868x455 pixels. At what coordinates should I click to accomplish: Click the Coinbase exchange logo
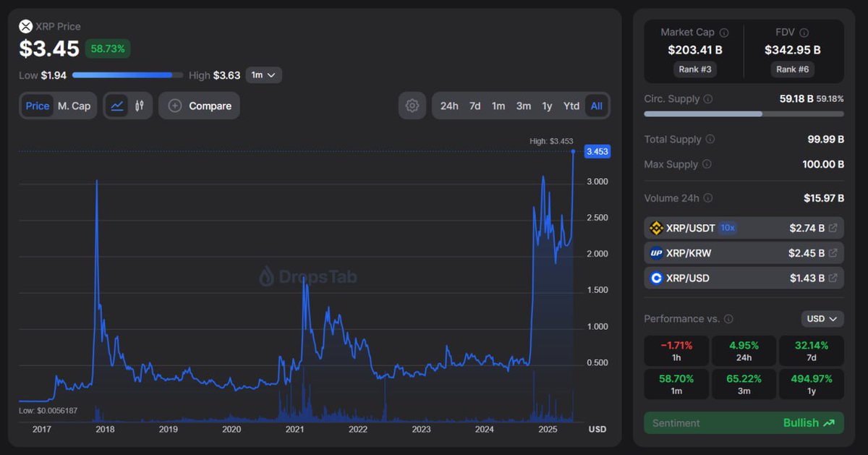tap(656, 278)
